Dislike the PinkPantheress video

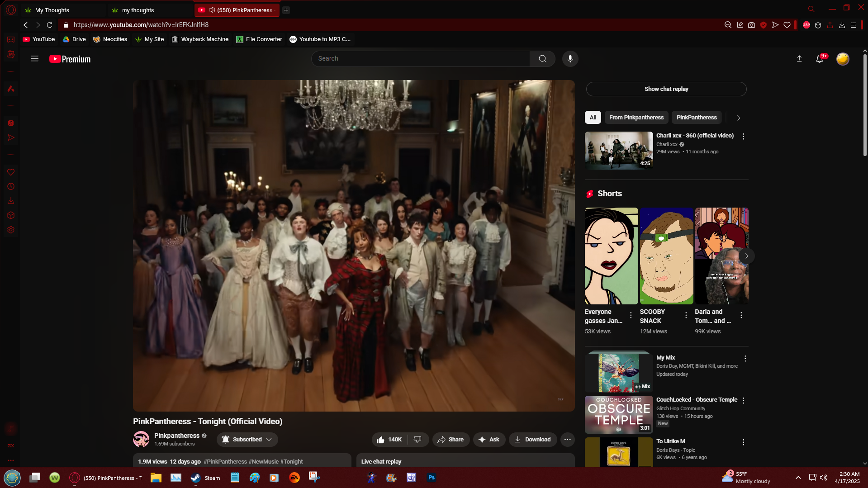(x=417, y=439)
